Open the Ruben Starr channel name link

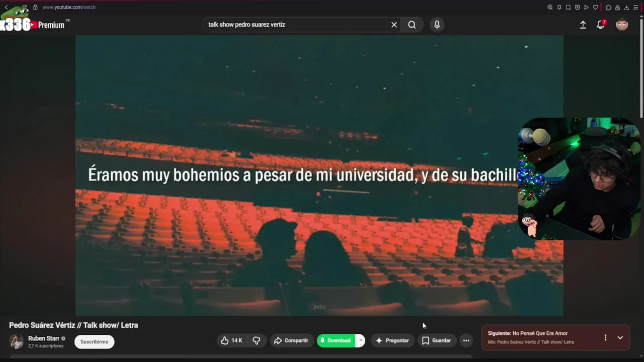pyautogui.click(x=44, y=338)
